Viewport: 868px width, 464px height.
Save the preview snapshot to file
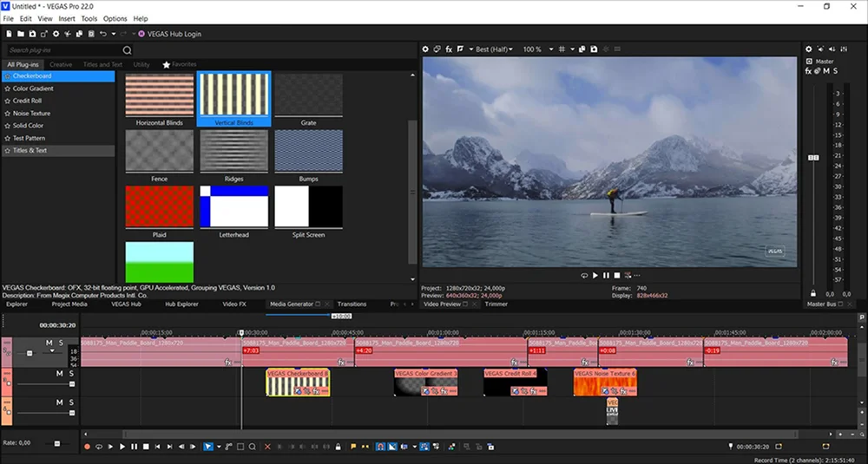(594, 49)
